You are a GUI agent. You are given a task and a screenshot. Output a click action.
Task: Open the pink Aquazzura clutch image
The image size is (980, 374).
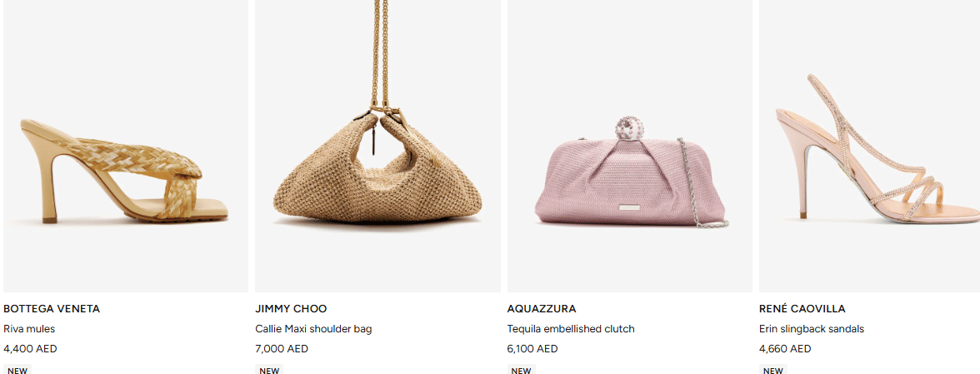click(630, 146)
